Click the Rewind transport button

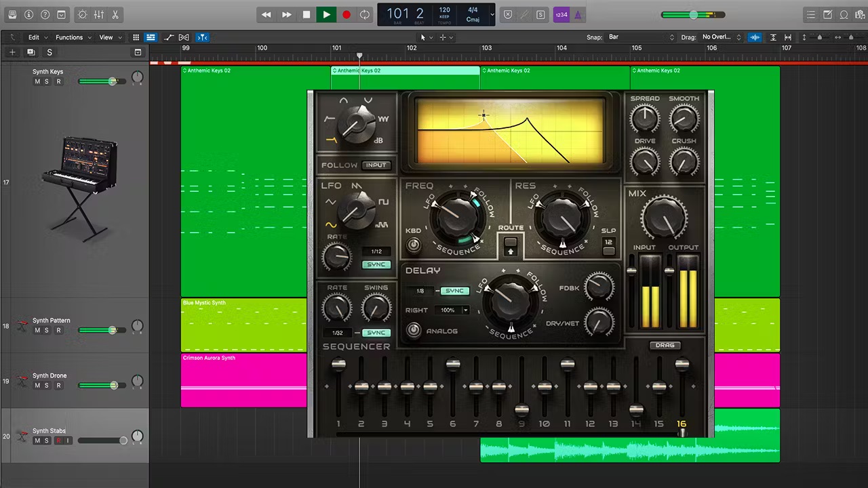point(267,14)
